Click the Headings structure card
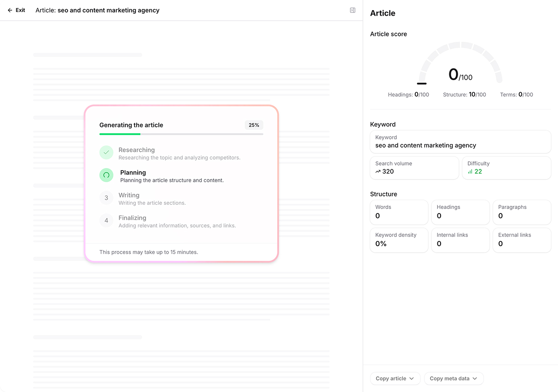558x392 pixels. (460, 212)
